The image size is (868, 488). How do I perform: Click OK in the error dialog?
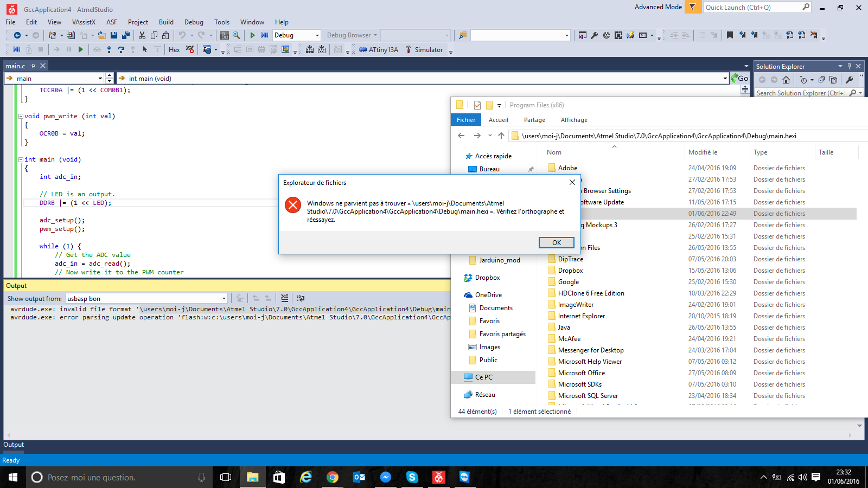pyautogui.click(x=557, y=242)
